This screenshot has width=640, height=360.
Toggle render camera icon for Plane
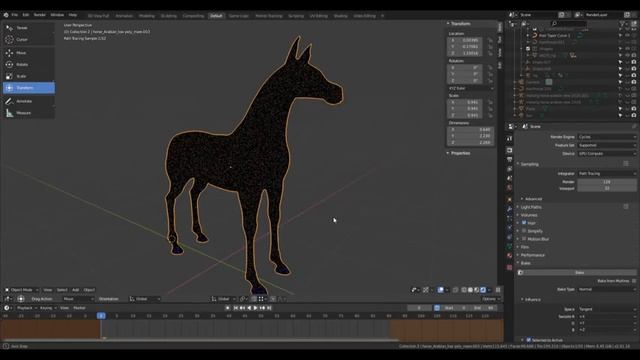coord(634,109)
